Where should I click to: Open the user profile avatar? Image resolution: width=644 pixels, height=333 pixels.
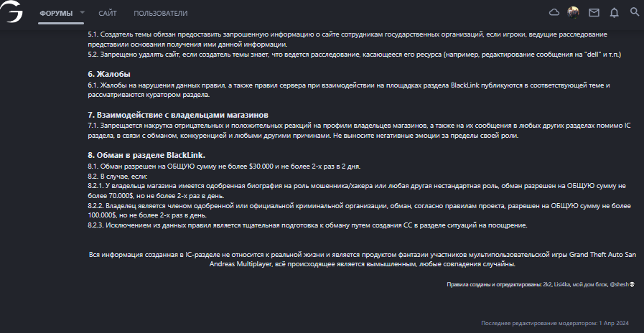click(x=573, y=12)
